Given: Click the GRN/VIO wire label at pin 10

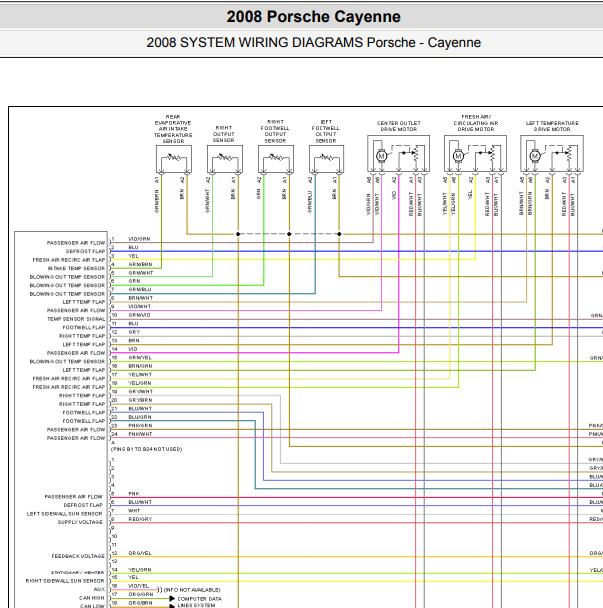Looking at the screenshot, I should [139, 315].
